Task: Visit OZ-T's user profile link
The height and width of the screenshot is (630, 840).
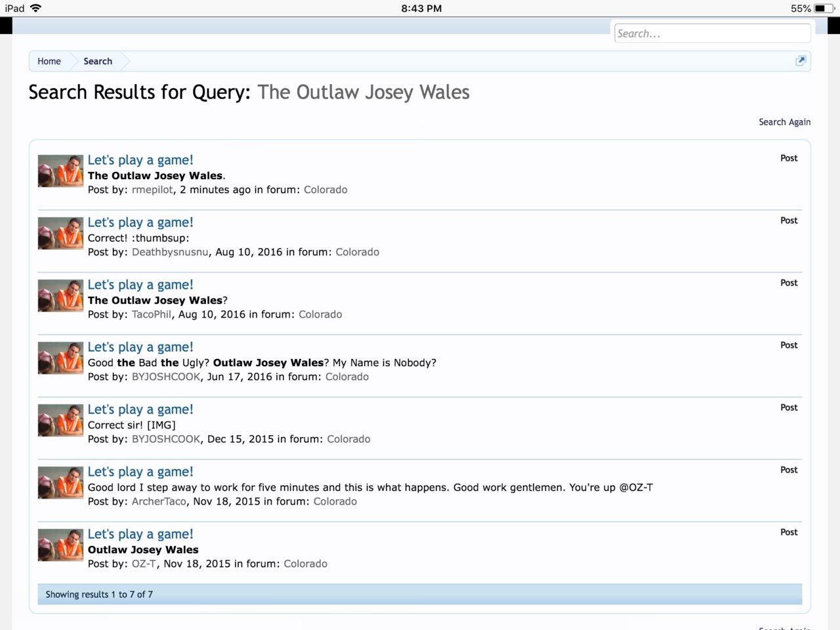Action: coord(144,564)
